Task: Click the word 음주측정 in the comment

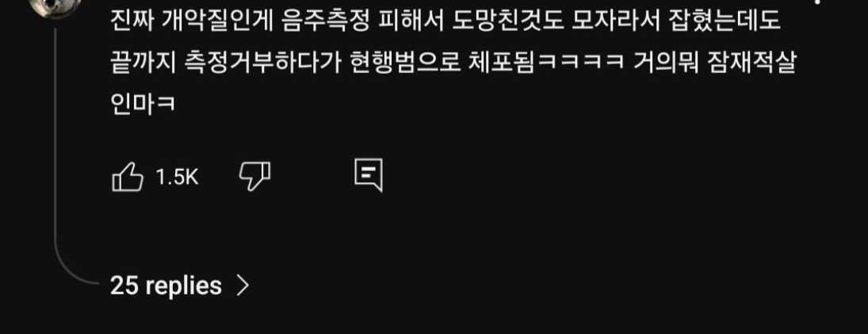Action: [x=323, y=22]
